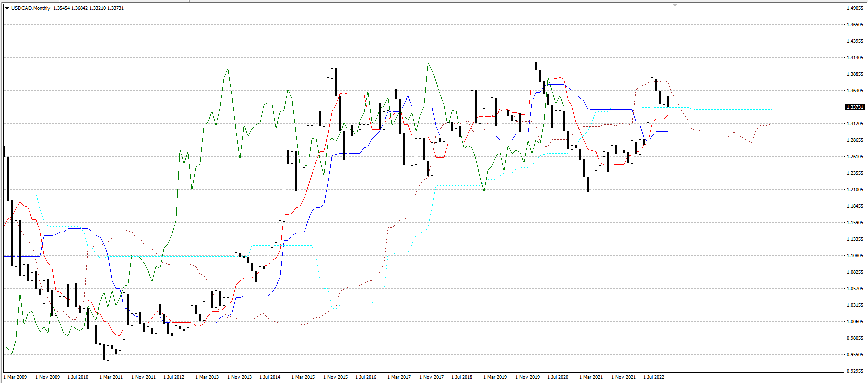Click the 1.21005 price scale label
Screen dimensions: 868x383
855,190
